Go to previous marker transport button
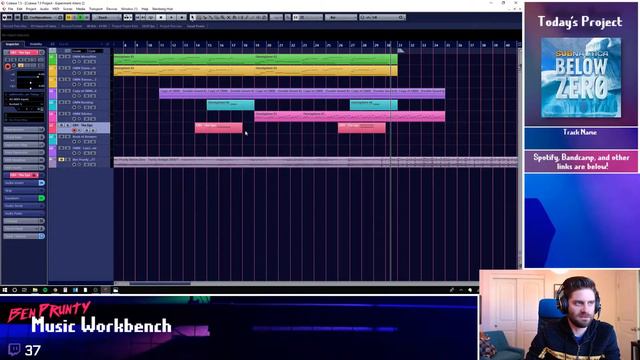Viewport: 640px width, 360px height. (138, 18)
